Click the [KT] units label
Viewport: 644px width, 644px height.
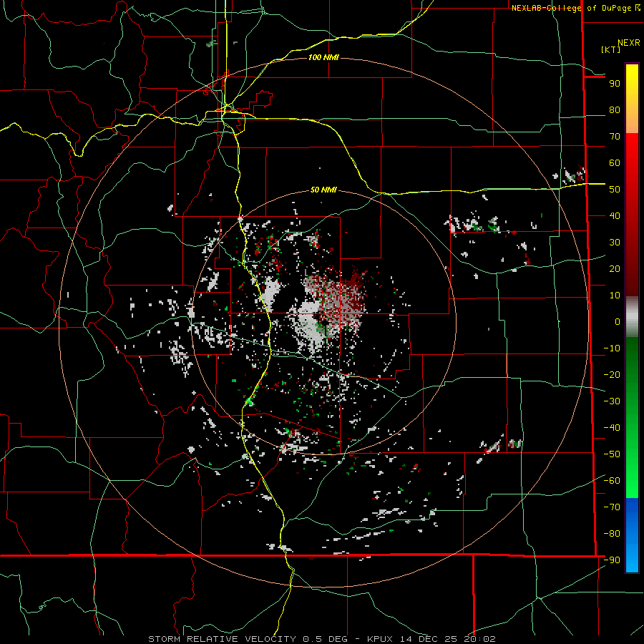point(611,49)
